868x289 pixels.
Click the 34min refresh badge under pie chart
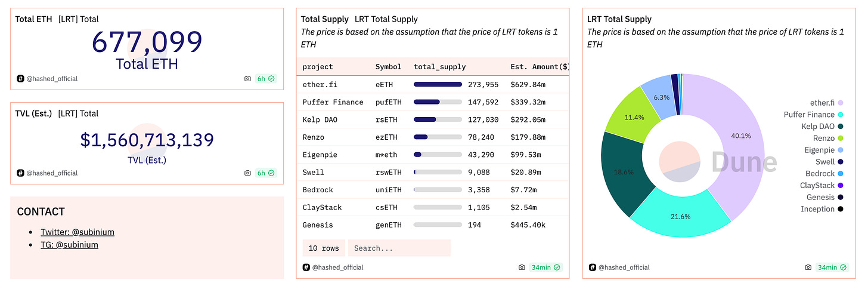(831, 268)
